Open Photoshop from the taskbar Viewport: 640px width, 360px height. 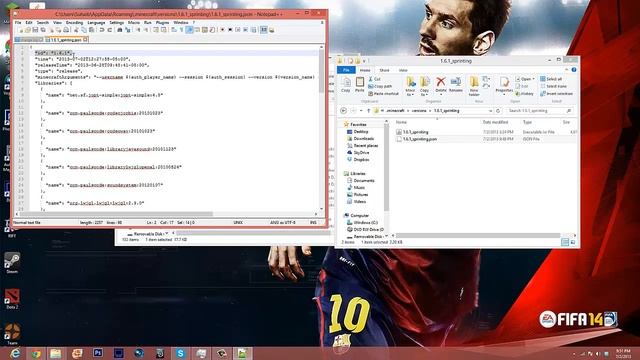pyautogui.click(x=98, y=353)
